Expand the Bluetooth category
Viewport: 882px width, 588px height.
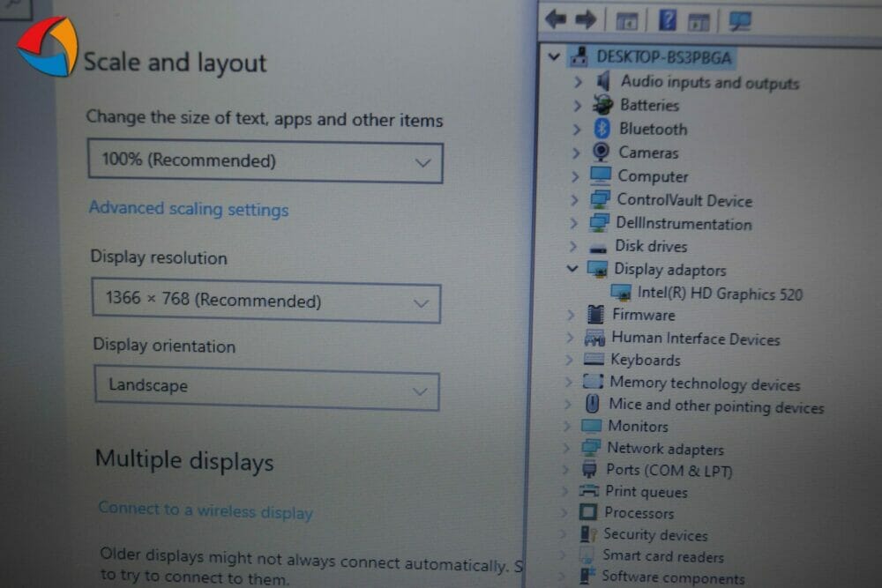pos(576,130)
